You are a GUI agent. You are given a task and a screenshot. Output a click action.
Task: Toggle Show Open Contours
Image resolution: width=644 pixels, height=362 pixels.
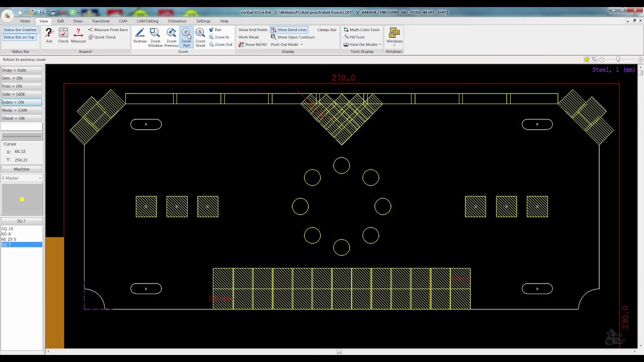tap(293, 37)
